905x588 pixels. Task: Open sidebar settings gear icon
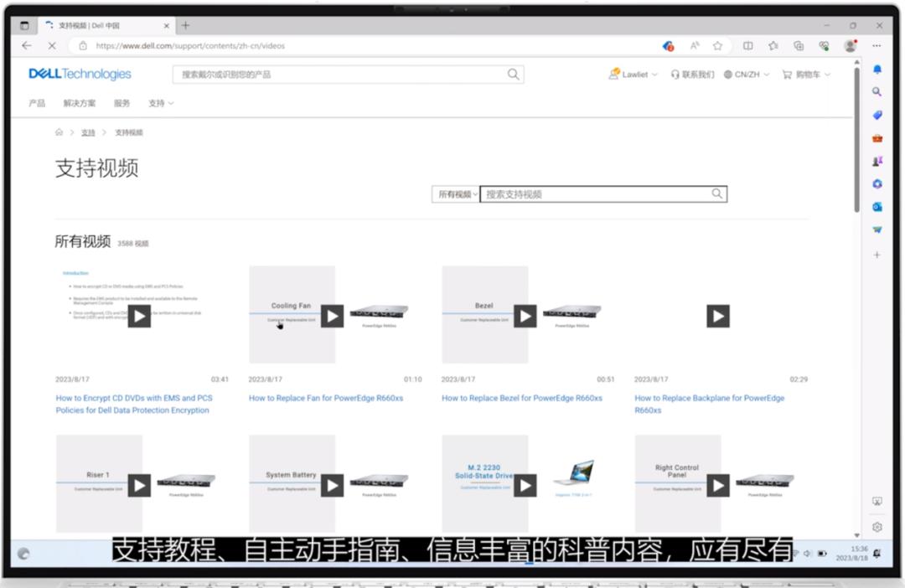click(x=877, y=527)
